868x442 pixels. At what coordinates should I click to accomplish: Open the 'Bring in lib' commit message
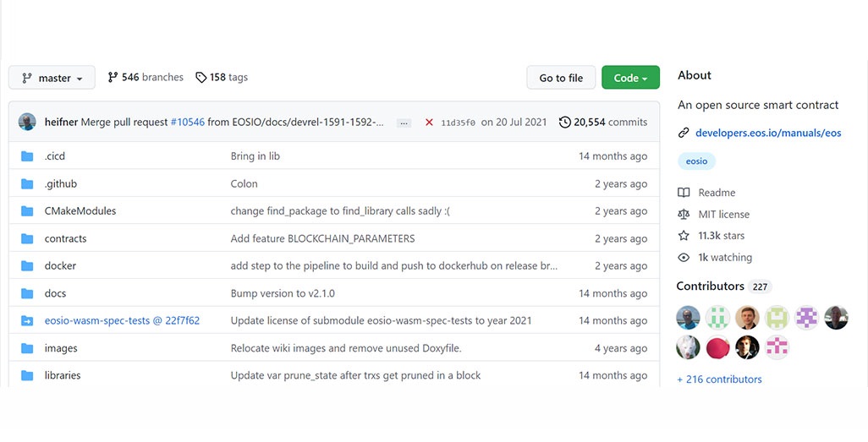pos(255,156)
